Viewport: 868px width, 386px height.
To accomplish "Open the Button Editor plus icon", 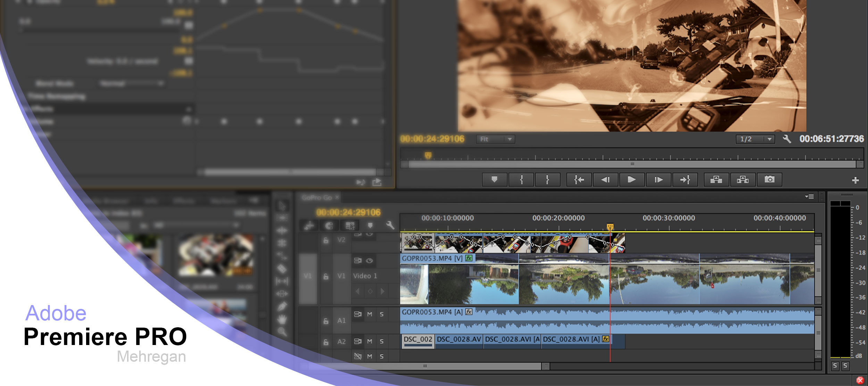I will [856, 180].
